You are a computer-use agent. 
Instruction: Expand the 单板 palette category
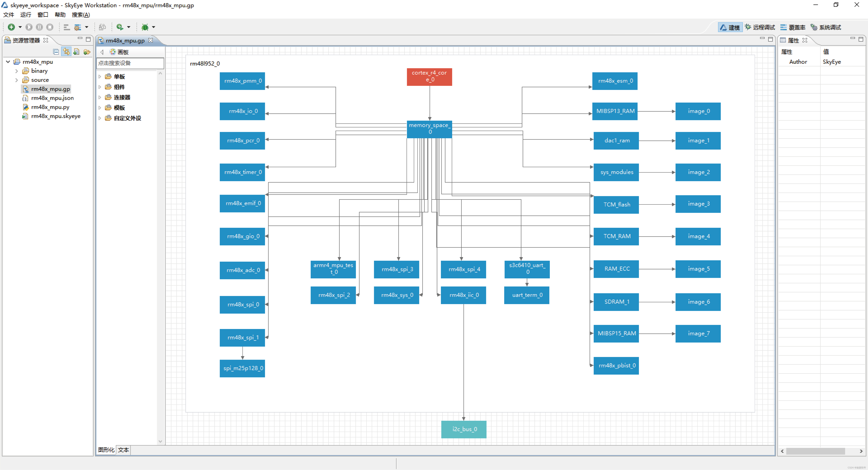point(100,76)
